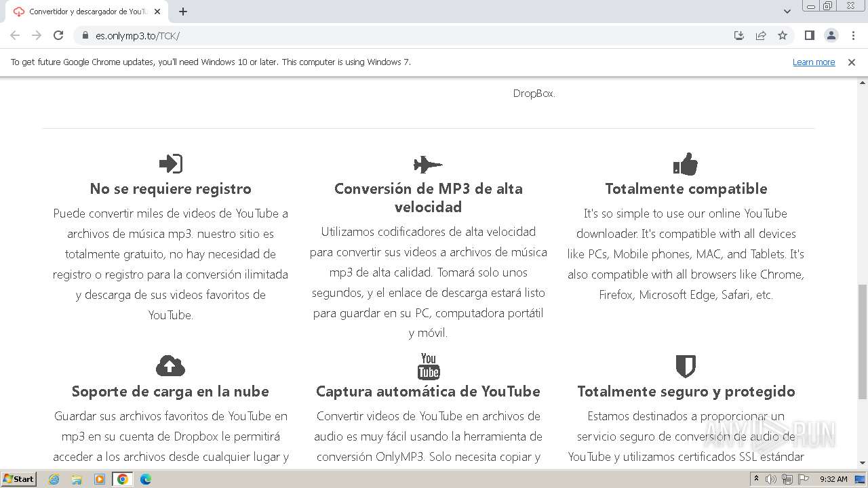Click the 9:32 AM system clock
868x488 pixels.
[833, 479]
